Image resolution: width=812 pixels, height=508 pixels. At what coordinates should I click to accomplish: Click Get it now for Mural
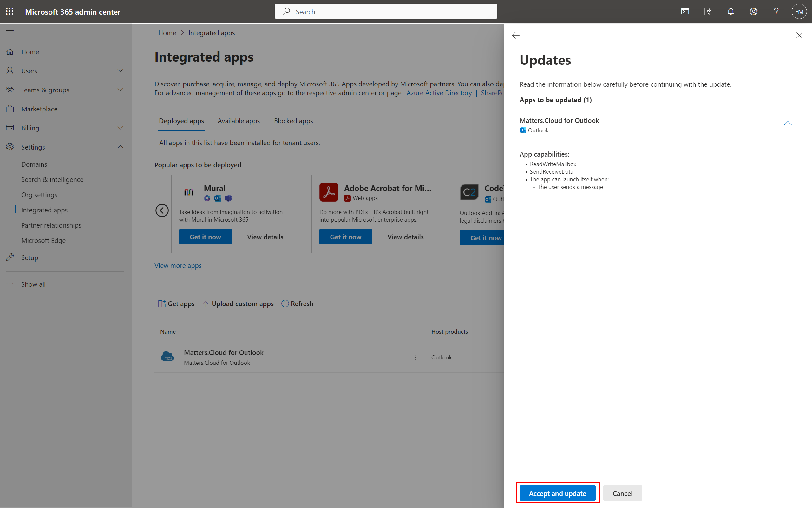205,237
